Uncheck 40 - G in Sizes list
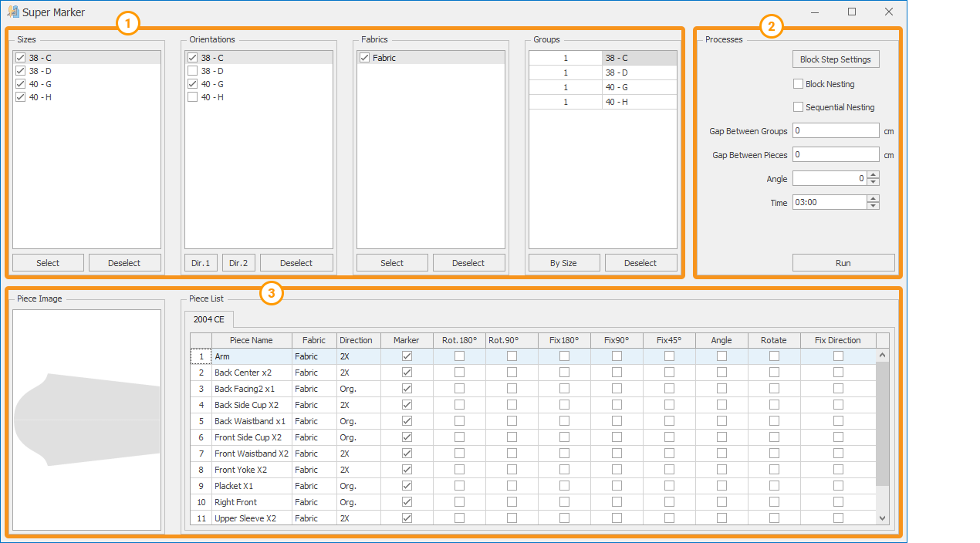This screenshot has height=543, width=980. point(21,84)
